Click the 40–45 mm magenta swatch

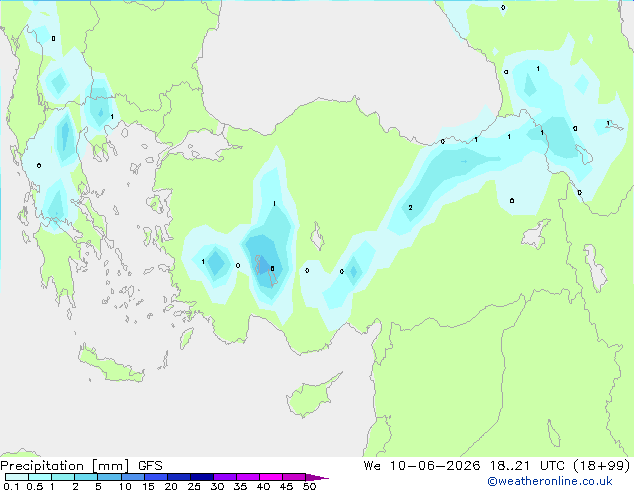coord(271,477)
